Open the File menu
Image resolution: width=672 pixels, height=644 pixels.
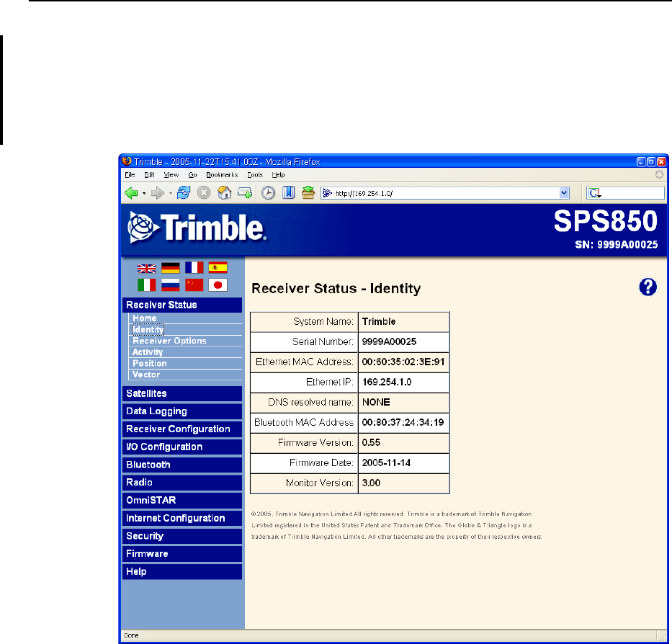(130, 175)
